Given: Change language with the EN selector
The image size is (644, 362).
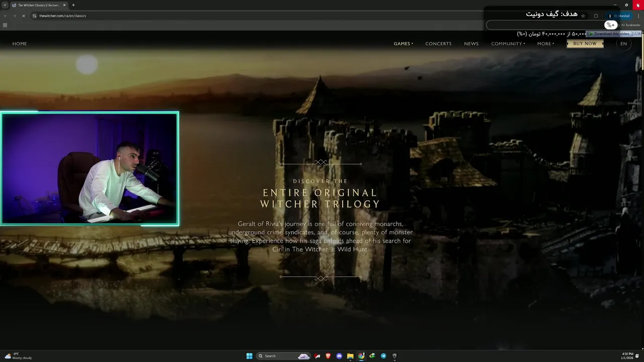Looking at the screenshot, I should click(624, 44).
